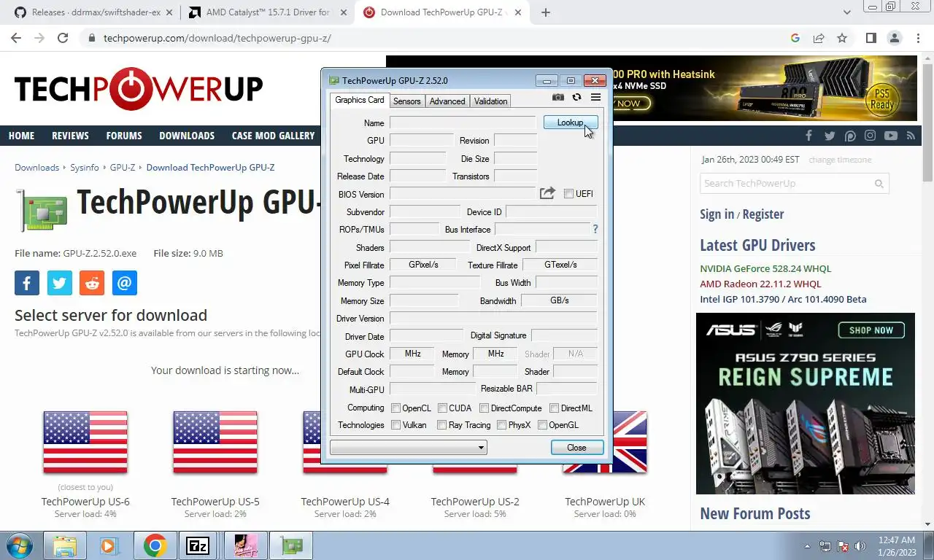Share the download page on Twitter
934x560 pixels.
tap(60, 283)
